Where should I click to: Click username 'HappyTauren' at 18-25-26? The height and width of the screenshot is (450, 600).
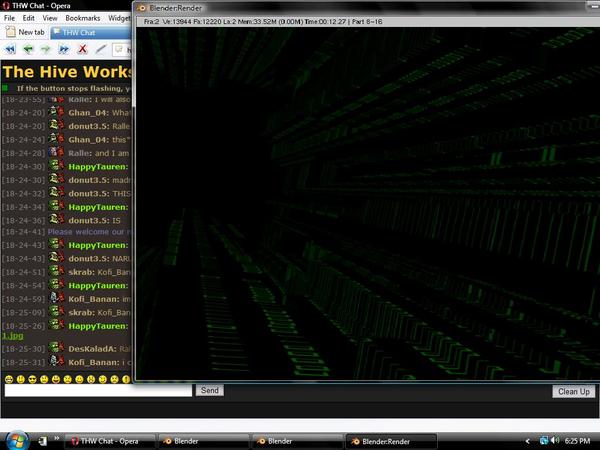(x=98, y=326)
